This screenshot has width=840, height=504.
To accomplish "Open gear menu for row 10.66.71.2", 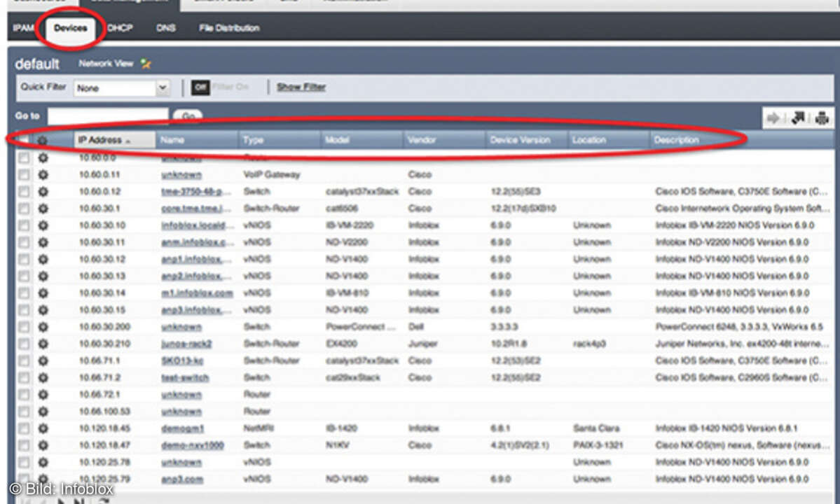I will pos(43,378).
